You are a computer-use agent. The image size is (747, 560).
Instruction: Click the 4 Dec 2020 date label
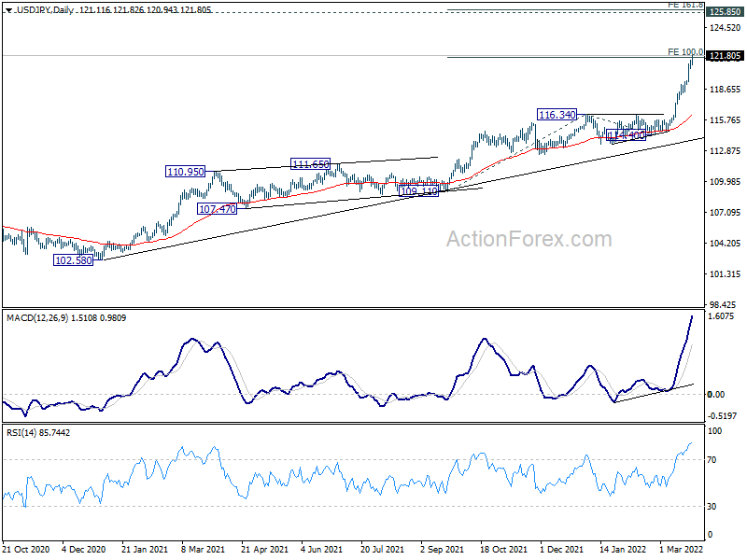[84, 550]
